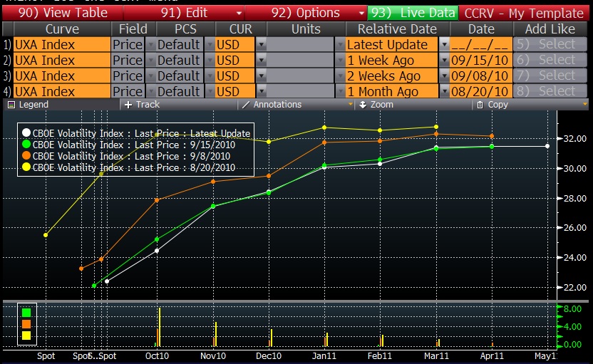Click yellow square in lower panel legend
The height and width of the screenshot is (364, 593).
tap(26, 336)
